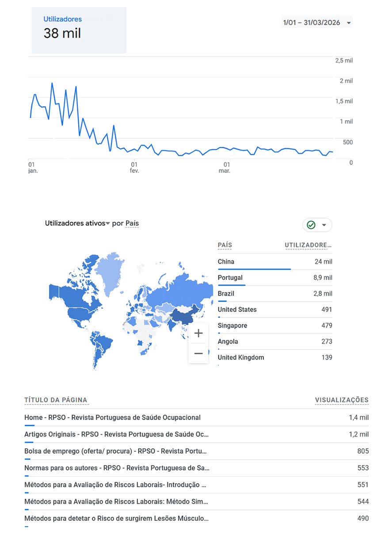Open the Home - RPSO page title row
This screenshot has height=557, width=392.
coord(112,417)
